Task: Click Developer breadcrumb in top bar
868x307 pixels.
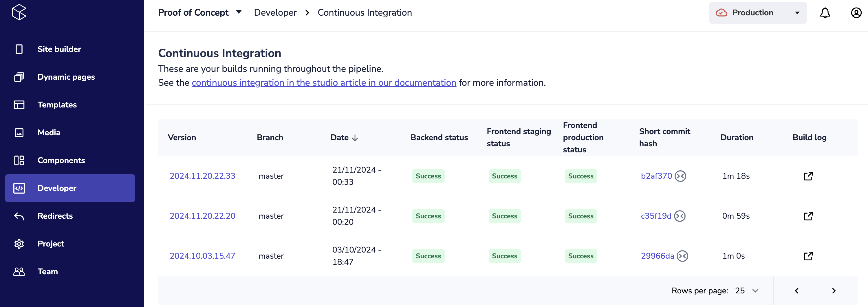Action: [x=275, y=13]
